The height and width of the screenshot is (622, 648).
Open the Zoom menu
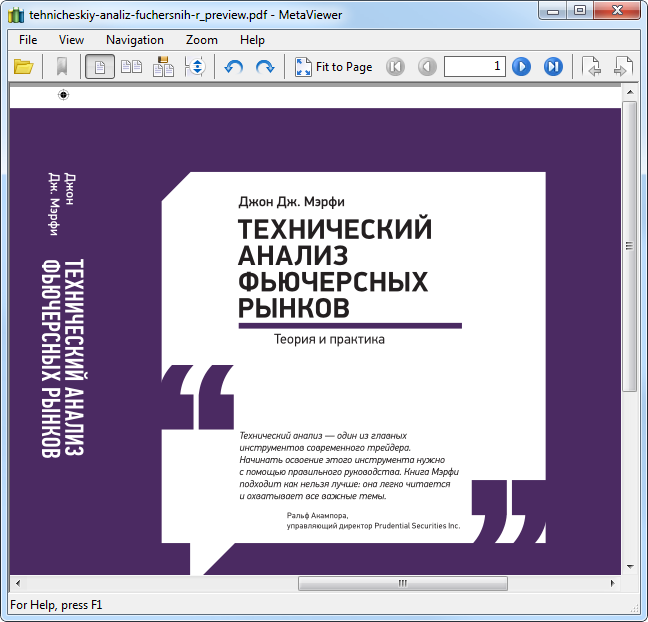202,40
